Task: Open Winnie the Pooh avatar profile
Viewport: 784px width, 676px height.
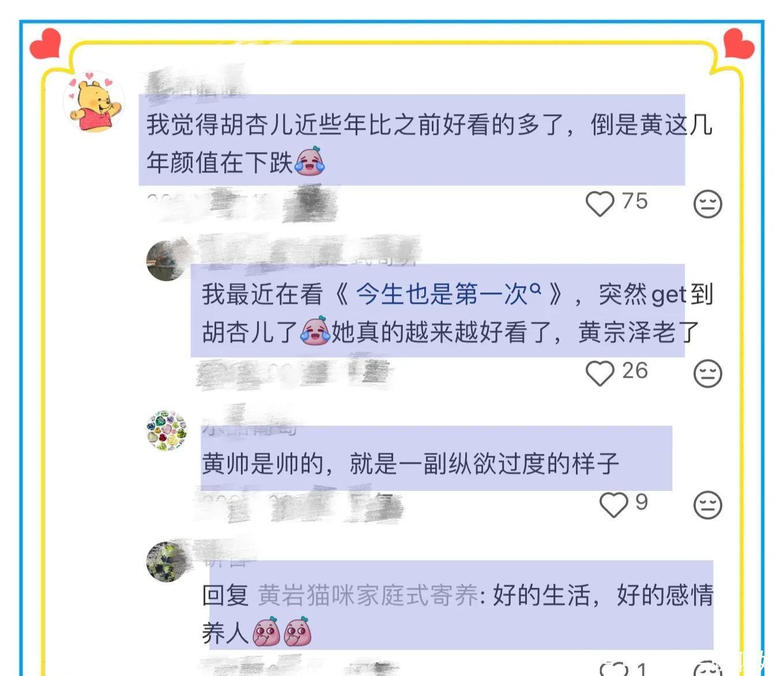Action: pos(94,102)
